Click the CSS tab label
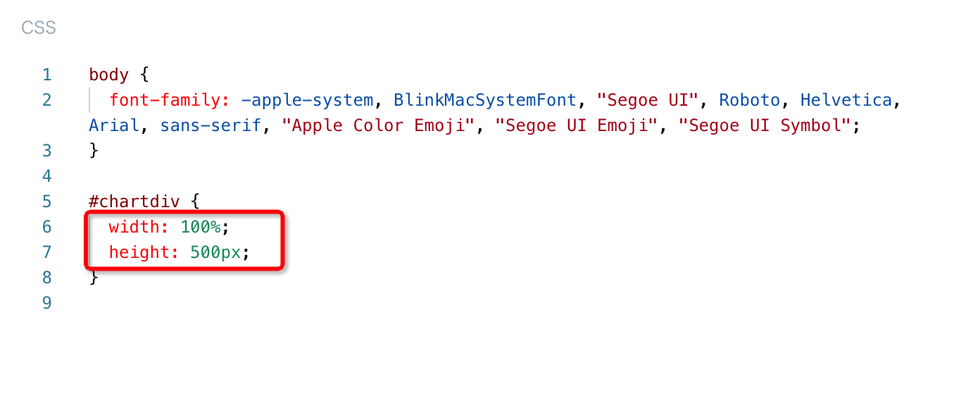This screenshot has height=413, width=980. pos(39,28)
